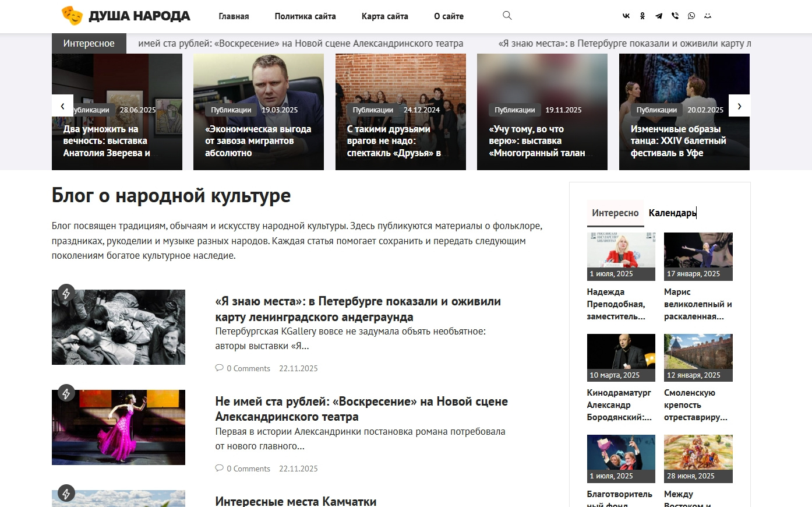The image size is (812, 507).
Task: Click the Viber phone icon in header
Action: tap(675, 16)
